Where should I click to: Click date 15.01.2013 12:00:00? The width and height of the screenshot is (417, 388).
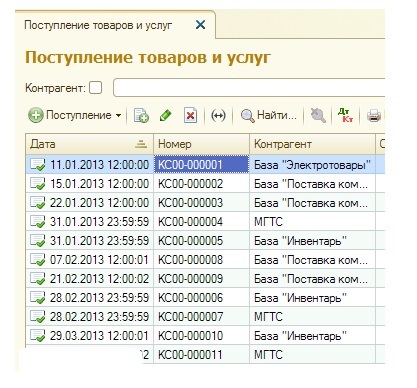pos(99,184)
